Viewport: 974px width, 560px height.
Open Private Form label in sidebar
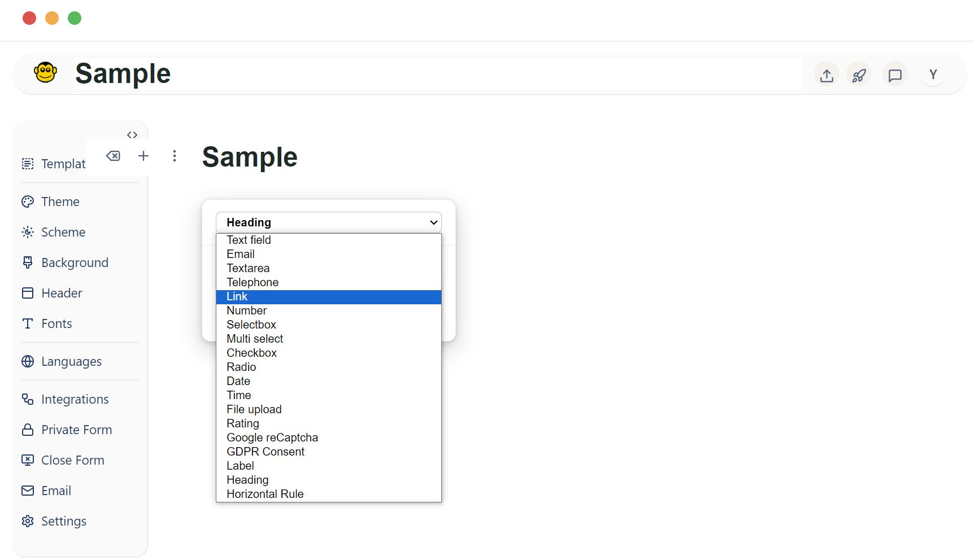(x=77, y=430)
